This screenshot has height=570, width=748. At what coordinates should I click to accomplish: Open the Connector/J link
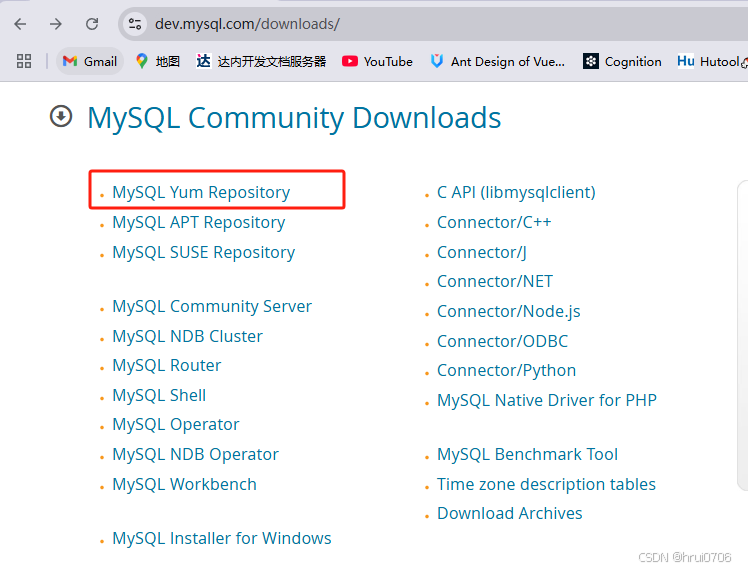coord(482,252)
